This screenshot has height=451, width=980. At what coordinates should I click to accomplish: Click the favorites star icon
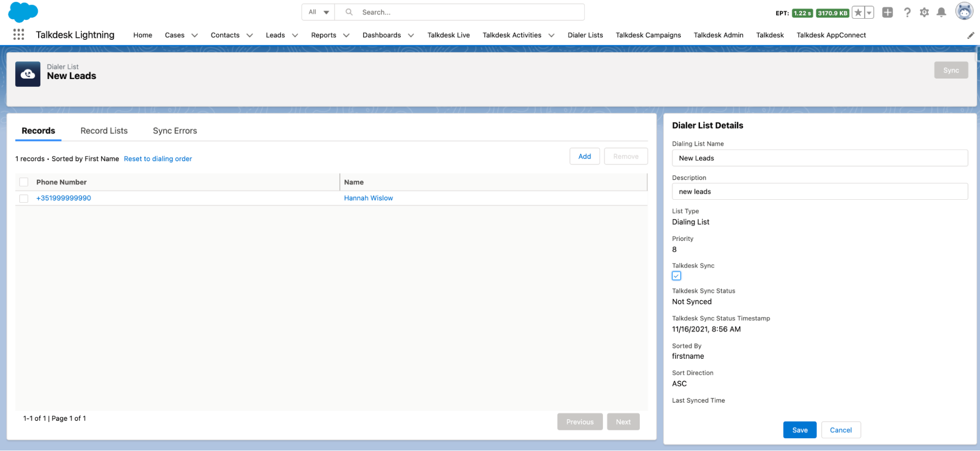(x=858, y=13)
